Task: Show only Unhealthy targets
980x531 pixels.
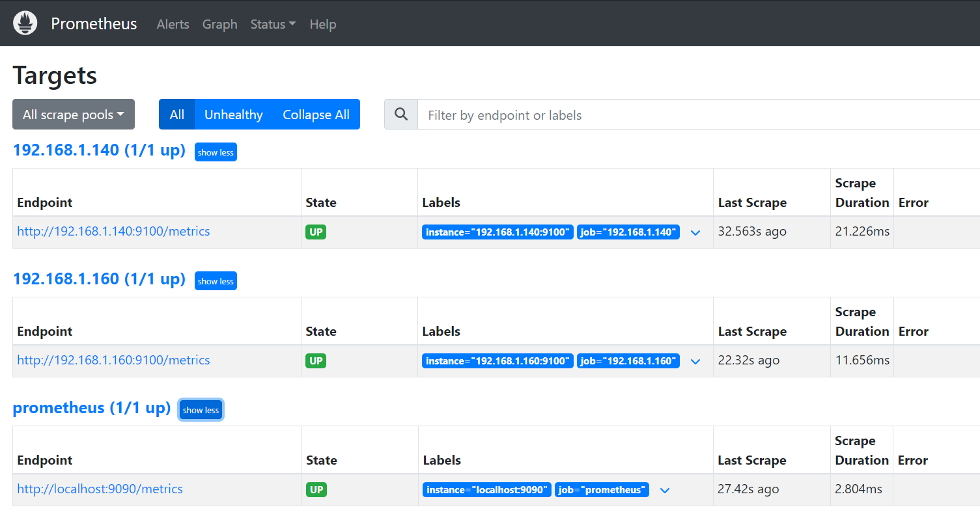Action: tap(234, 115)
